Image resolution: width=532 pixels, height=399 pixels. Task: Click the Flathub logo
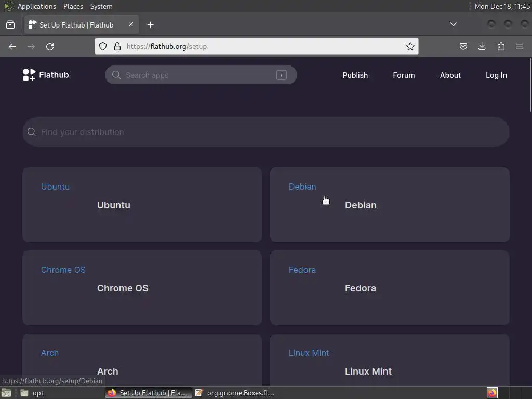tap(46, 75)
